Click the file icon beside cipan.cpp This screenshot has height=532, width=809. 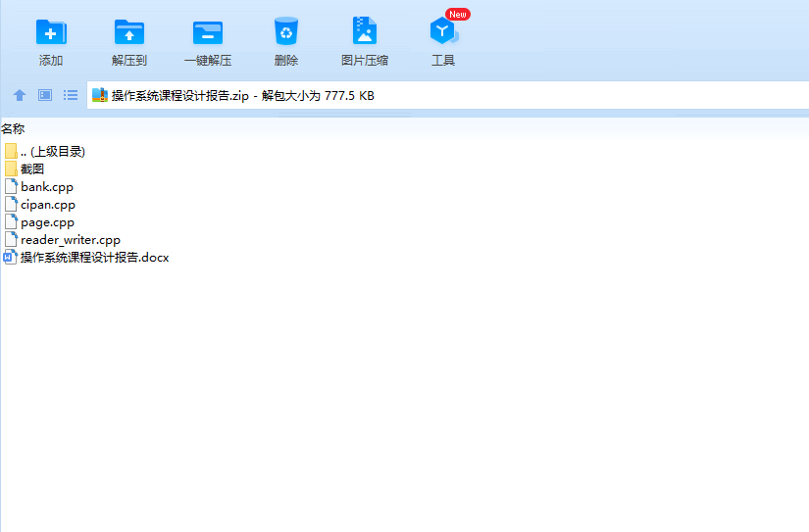(11, 204)
